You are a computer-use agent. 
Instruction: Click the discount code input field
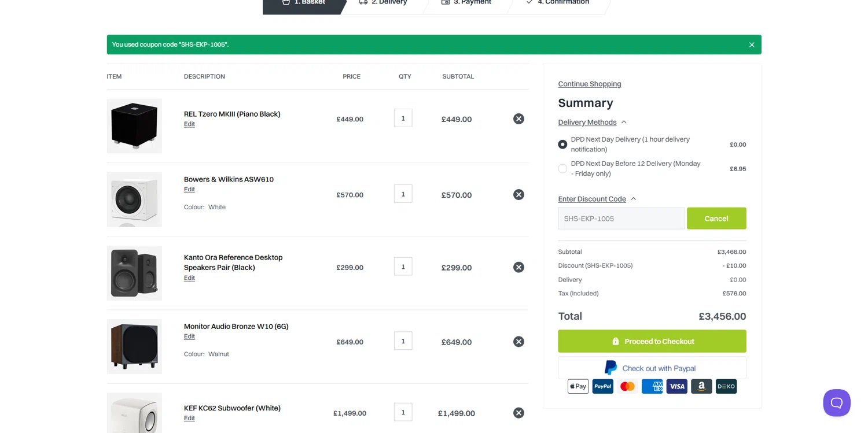(621, 219)
